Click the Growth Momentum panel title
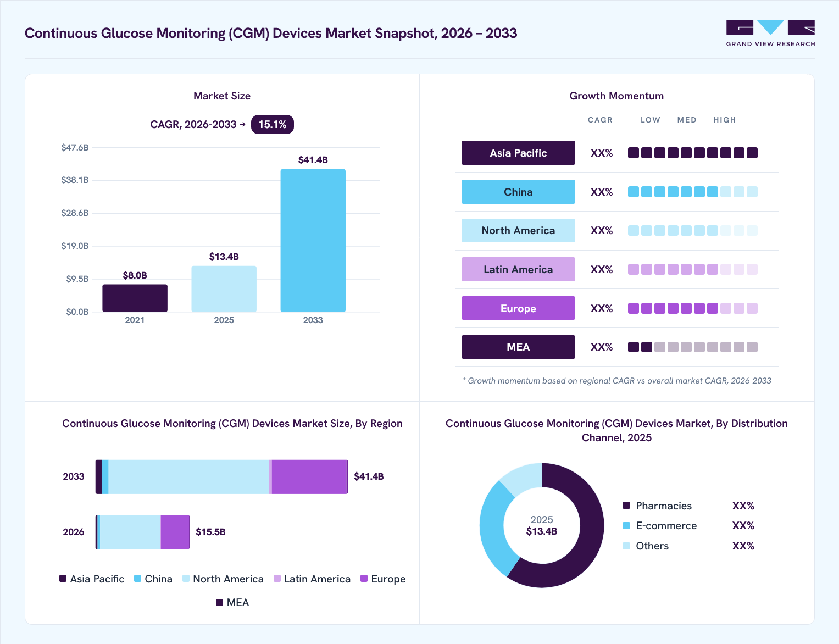The image size is (839, 644). 616,96
